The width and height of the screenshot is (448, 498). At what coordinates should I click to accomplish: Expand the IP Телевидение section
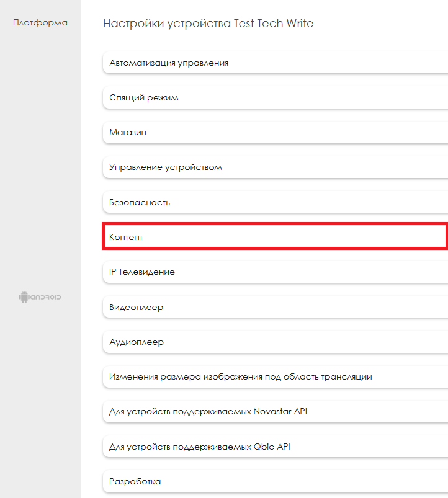click(142, 272)
